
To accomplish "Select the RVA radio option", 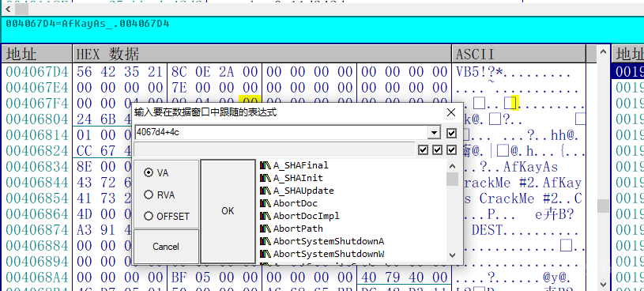I will pos(160,195).
